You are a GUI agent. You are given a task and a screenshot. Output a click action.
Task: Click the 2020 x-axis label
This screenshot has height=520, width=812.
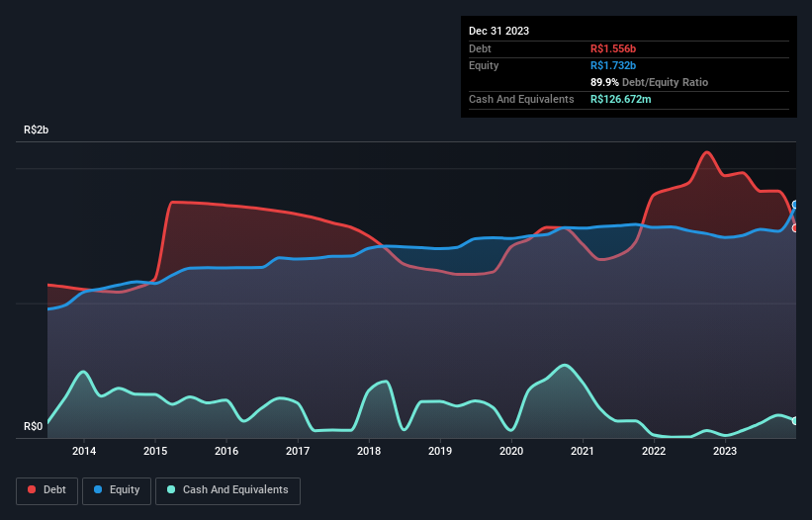[511, 451]
